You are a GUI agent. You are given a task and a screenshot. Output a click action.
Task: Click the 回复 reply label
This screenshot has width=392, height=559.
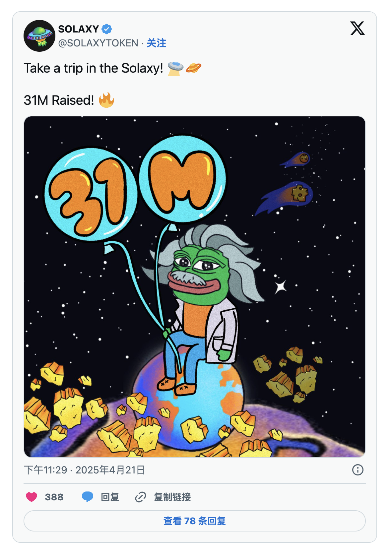point(110,497)
